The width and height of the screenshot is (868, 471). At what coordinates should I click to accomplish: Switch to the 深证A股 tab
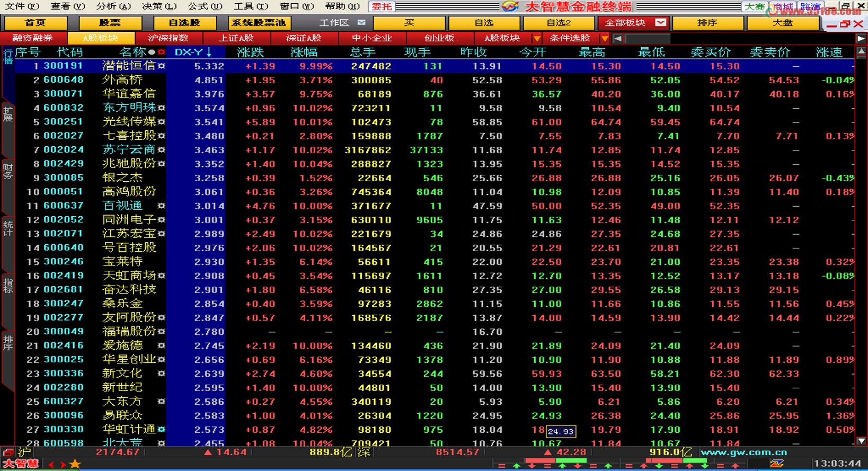(304, 38)
